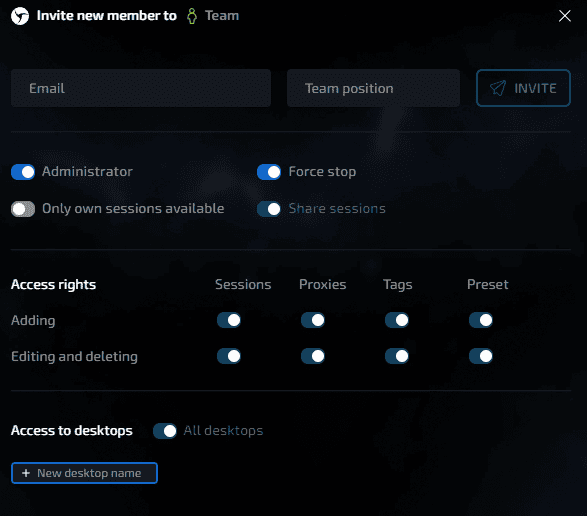
Task: Close the invite member dialog
Action: pyautogui.click(x=565, y=16)
